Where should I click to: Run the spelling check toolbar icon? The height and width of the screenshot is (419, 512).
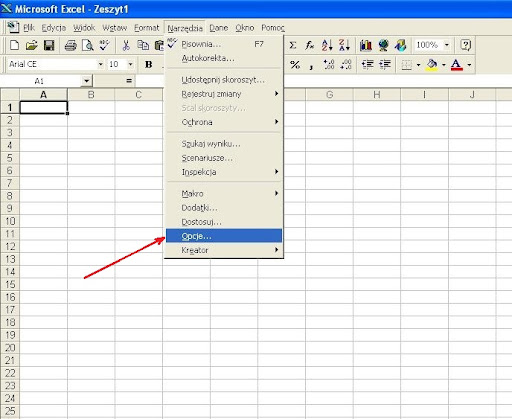click(x=105, y=45)
